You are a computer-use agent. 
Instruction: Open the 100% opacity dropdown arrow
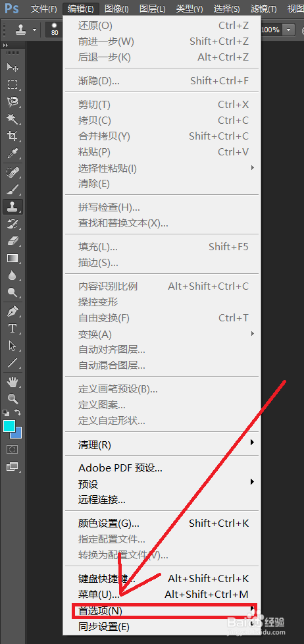coord(290,30)
